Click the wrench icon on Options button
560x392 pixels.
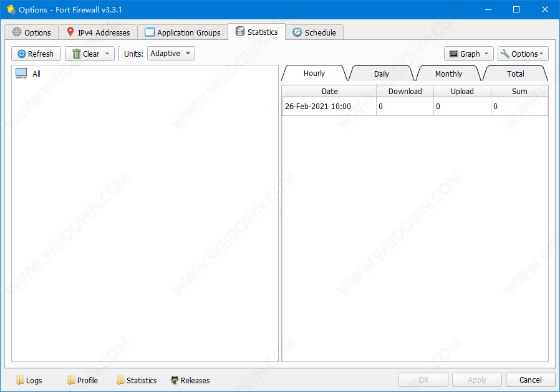(x=505, y=54)
